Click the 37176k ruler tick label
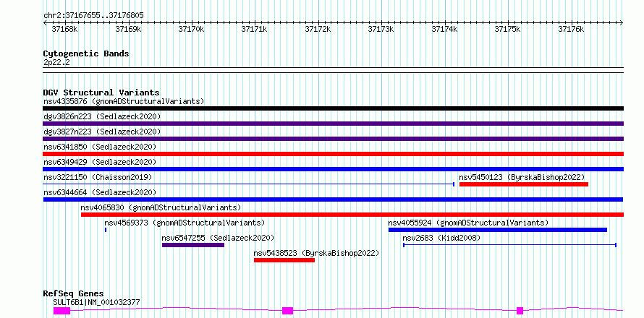Viewport: 644px width, 318px height. pos(571,29)
